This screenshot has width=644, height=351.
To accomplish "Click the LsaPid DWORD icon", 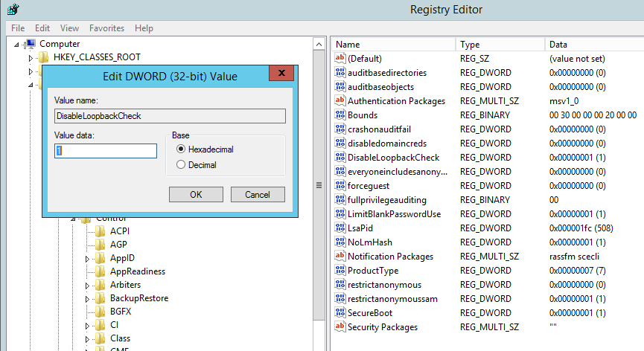I will (x=339, y=228).
